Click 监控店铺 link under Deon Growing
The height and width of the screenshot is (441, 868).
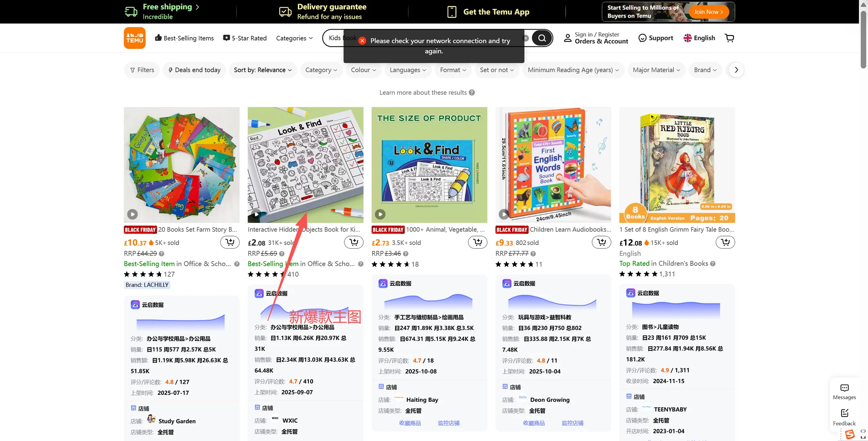tap(572, 423)
